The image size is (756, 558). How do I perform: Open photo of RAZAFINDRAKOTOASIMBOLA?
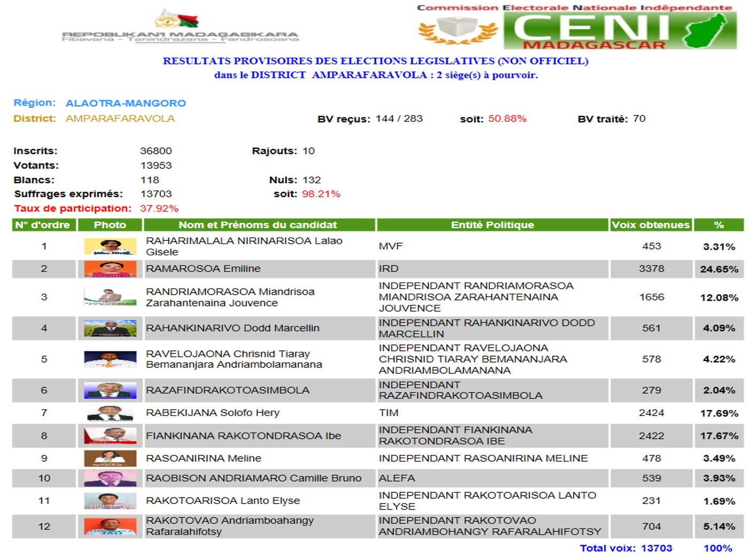(x=110, y=390)
